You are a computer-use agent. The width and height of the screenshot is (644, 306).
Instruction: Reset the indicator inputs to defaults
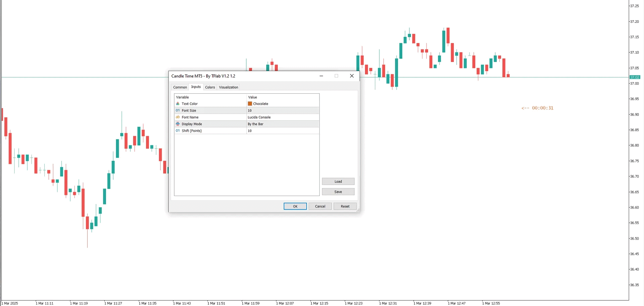(x=345, y=206)
